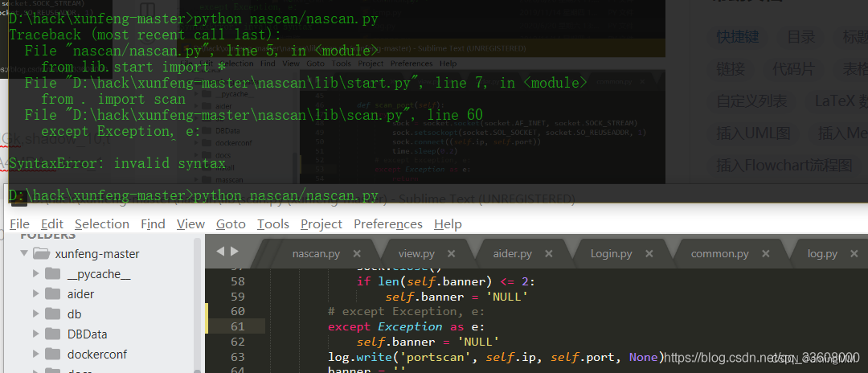Close the nascan.py tab
The image size is (868, 373).
coord(357,253)
